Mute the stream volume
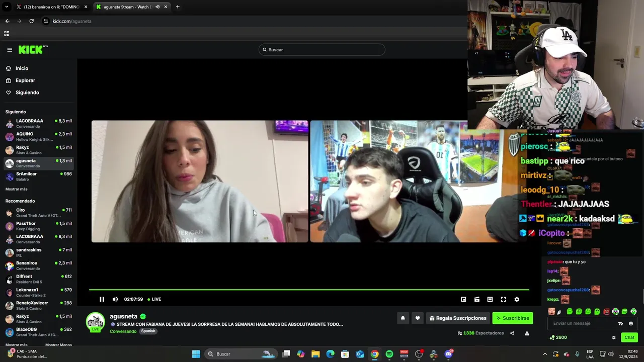The height and width of the screenshot is (362, 644). tap(115, 299)
